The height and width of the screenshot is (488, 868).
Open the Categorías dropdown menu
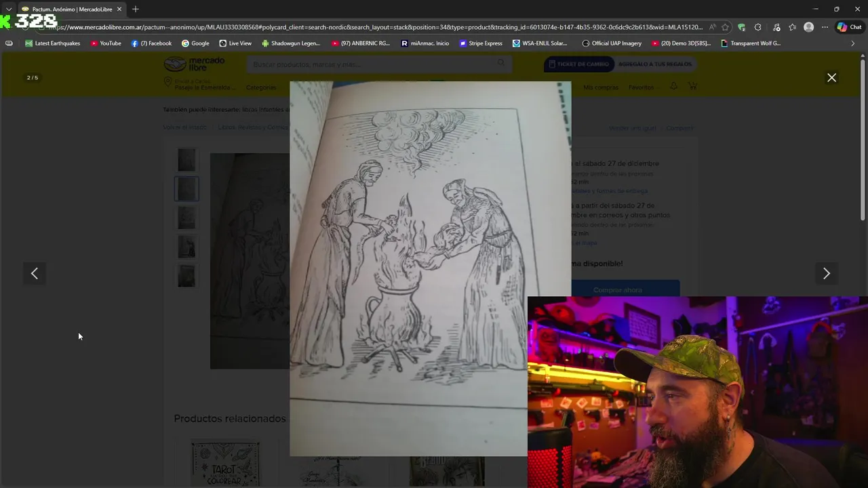(262, 87)
